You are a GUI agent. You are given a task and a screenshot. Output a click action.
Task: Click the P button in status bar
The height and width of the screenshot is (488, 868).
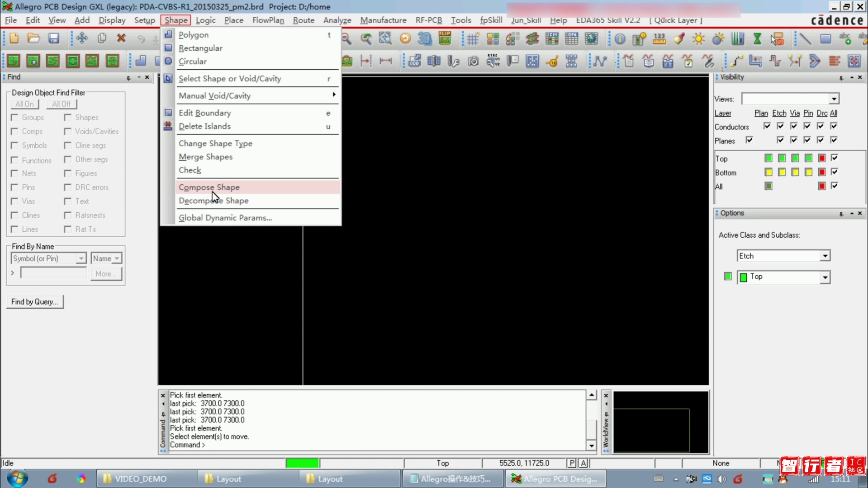(x=572, y=463)
